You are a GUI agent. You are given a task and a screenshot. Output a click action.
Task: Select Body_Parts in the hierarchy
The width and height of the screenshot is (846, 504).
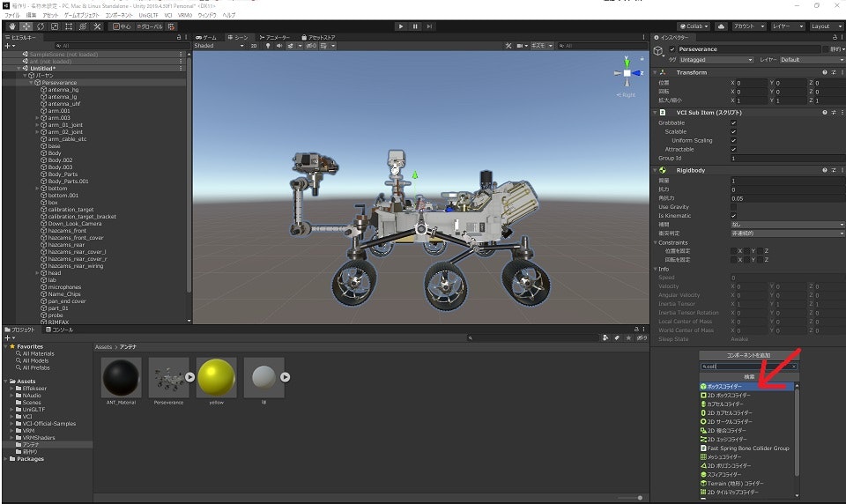click(63, 174)
